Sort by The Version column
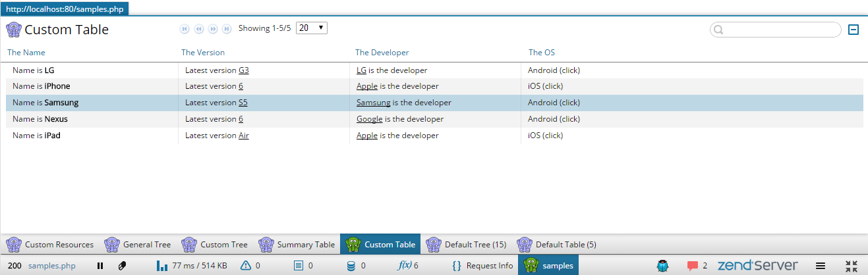The height and width of the screenshot is (275, 868). 203,53
